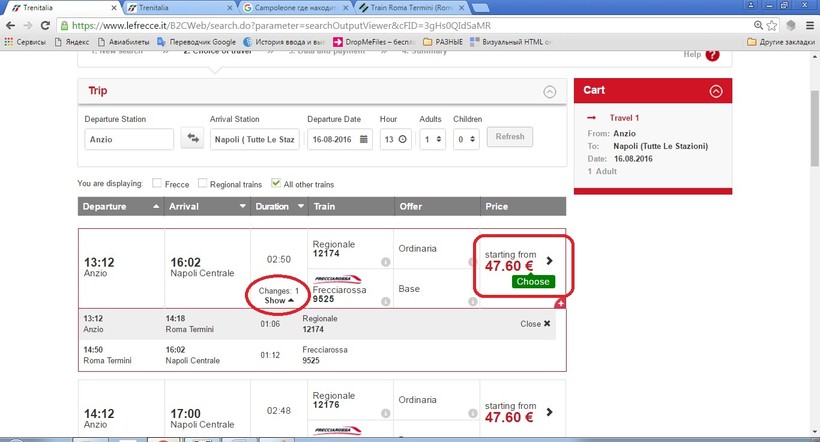Open the Adults count selector
The width and height of the screenshot is (820, 442).
432,139
